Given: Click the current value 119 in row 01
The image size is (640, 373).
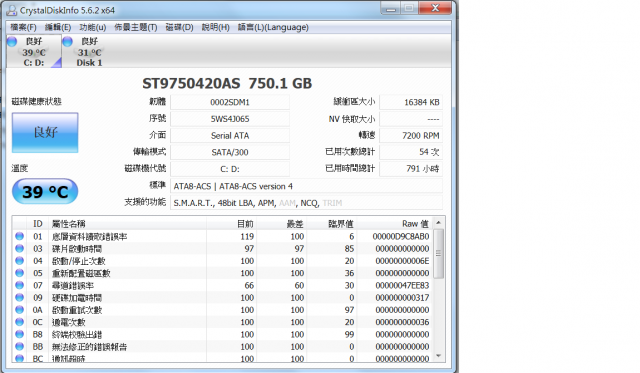Looking at the screenshot, I should [247, 236].
